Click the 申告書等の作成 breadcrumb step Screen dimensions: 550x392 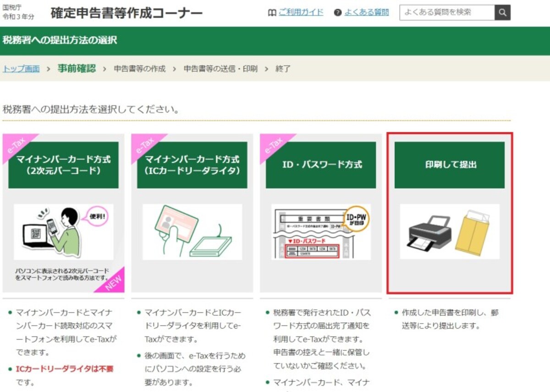point(140,69)
